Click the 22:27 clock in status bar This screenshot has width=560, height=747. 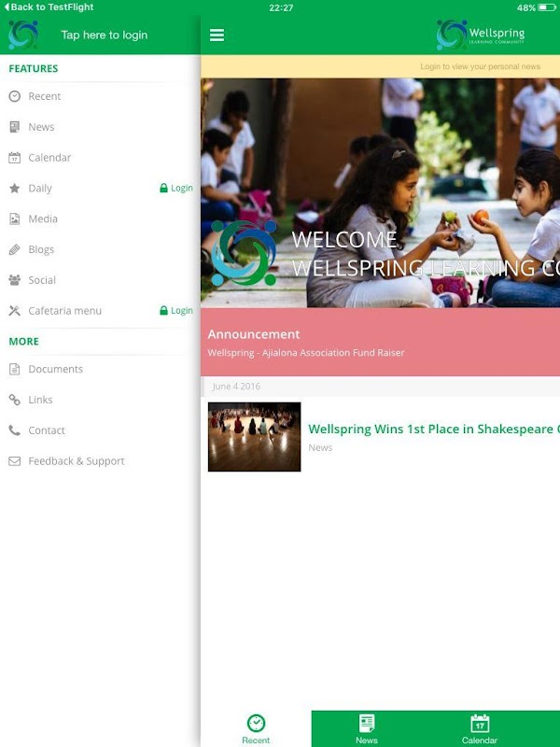coord(281,7)
